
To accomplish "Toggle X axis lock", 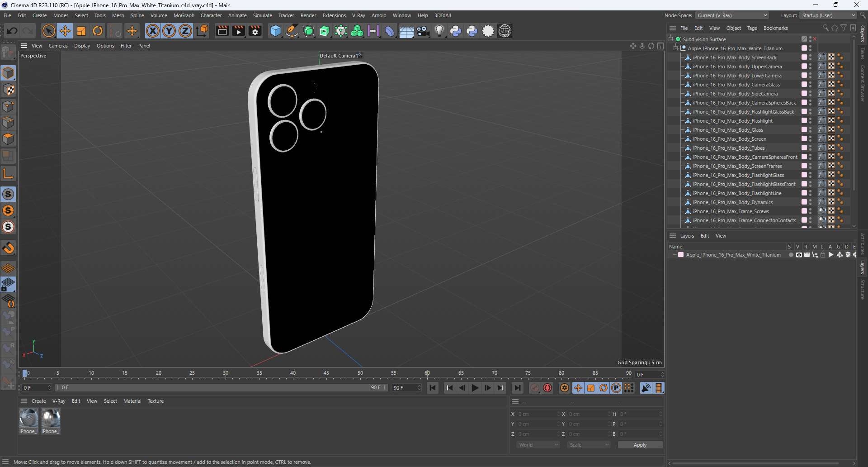I will (153, 31).
